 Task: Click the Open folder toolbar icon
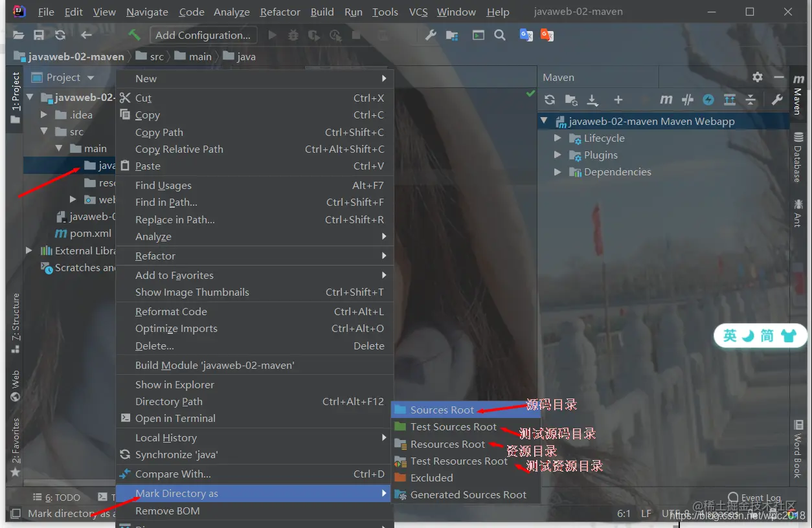19,36
